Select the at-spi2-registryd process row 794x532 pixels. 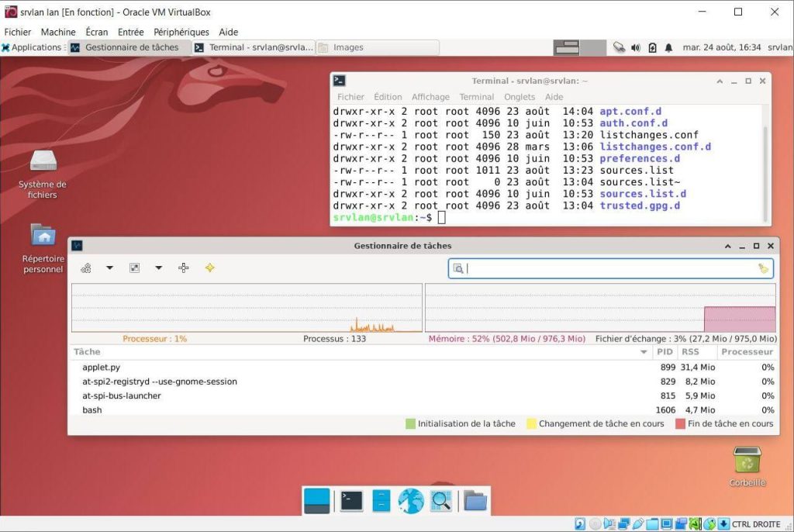click(x=423, y=382)
